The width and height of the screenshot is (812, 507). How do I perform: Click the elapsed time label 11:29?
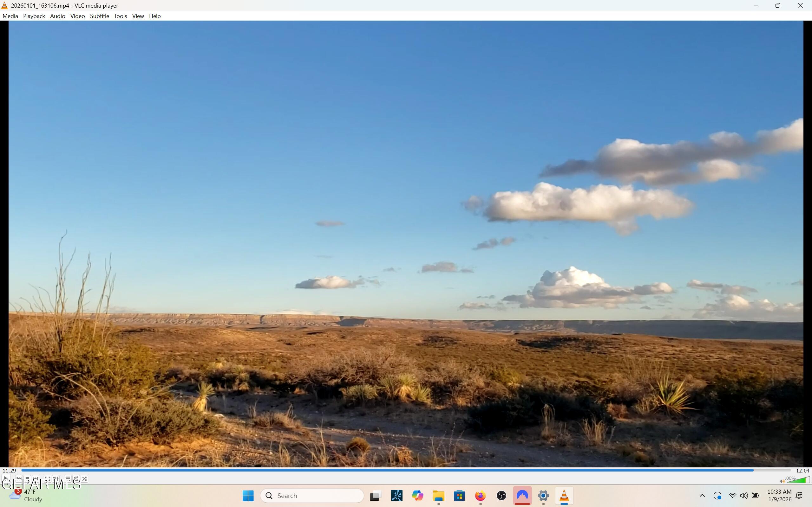[x=10, y=471]
